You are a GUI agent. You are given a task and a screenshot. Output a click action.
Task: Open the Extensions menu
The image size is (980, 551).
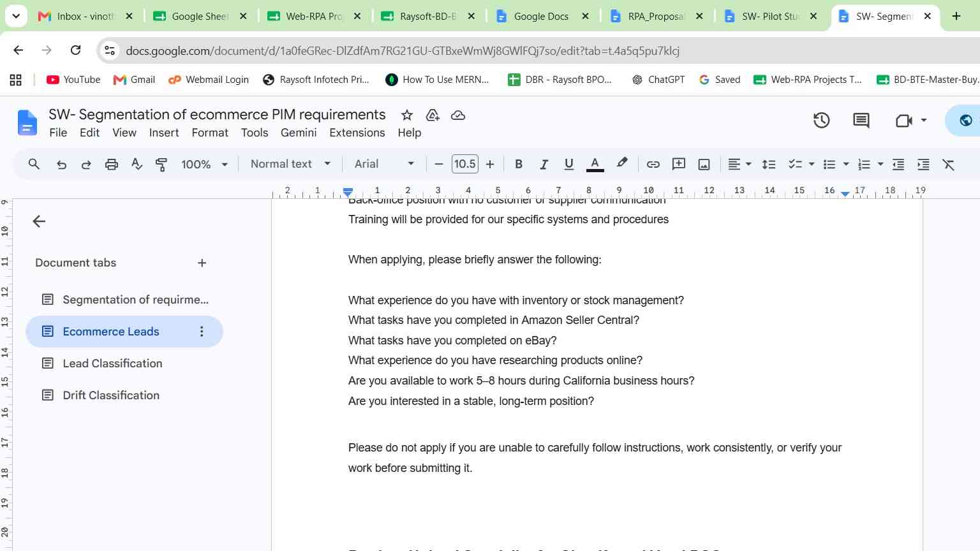[x=357, y=133]
